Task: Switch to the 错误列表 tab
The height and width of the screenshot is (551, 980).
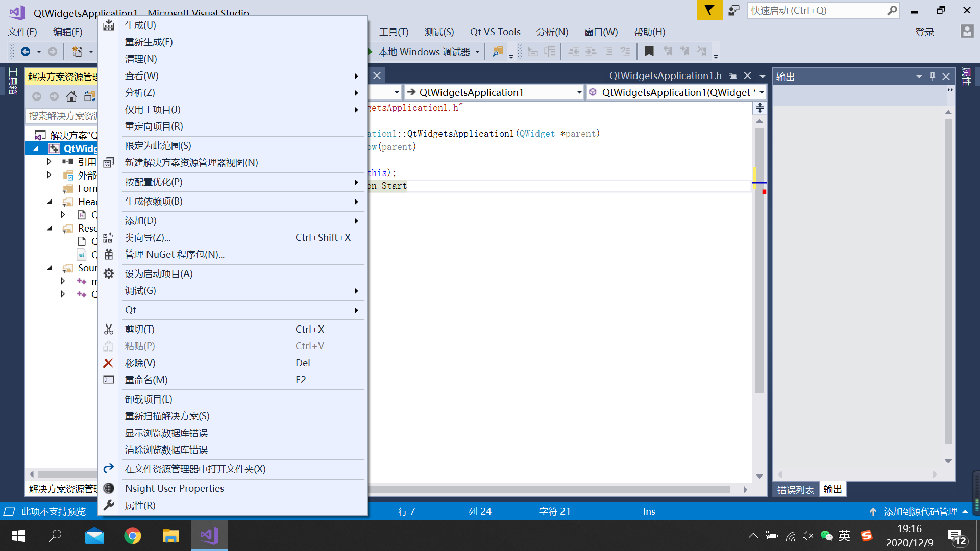Action: click(795, 490)
